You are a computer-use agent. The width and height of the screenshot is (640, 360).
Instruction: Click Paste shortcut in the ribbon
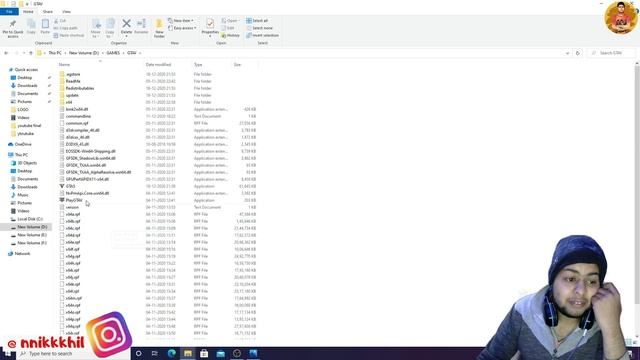[x=69, y=36]
